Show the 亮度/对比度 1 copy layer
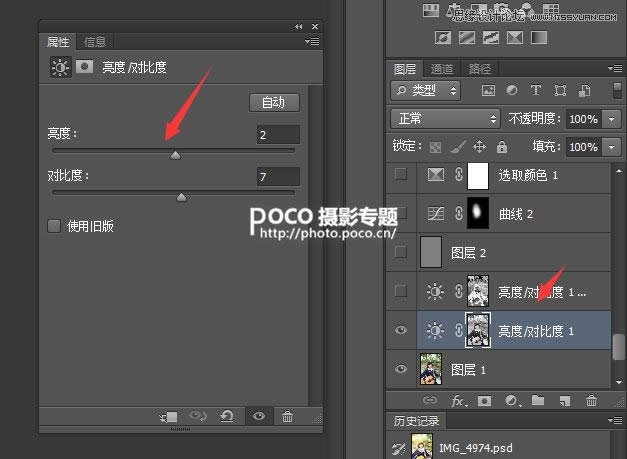Viewport: 627px width, 459px height. point(401,291)
